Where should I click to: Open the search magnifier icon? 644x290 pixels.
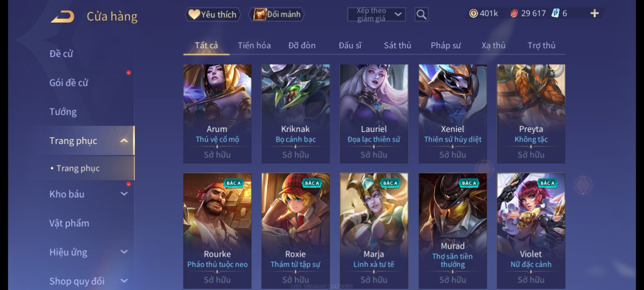click(x=421, y=15)
